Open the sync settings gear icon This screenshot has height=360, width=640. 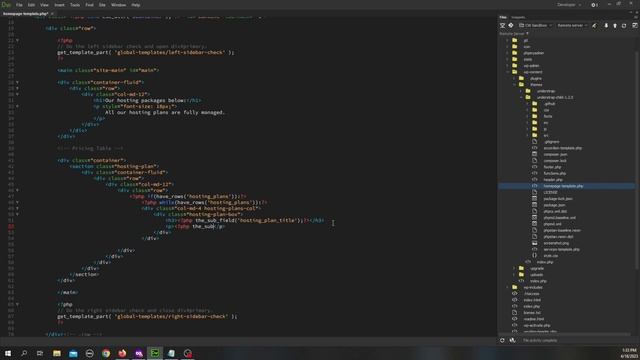pos(594,5)
